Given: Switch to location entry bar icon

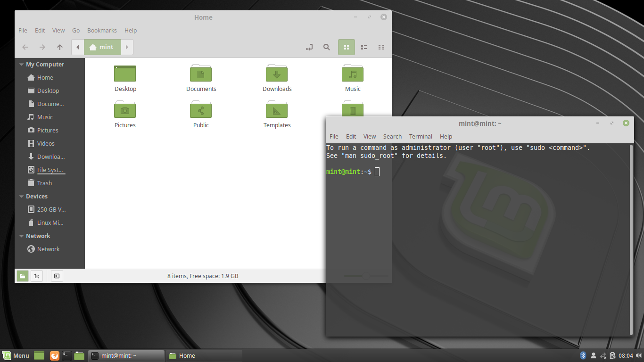Looking at the screenshot, I should point(309,47).
